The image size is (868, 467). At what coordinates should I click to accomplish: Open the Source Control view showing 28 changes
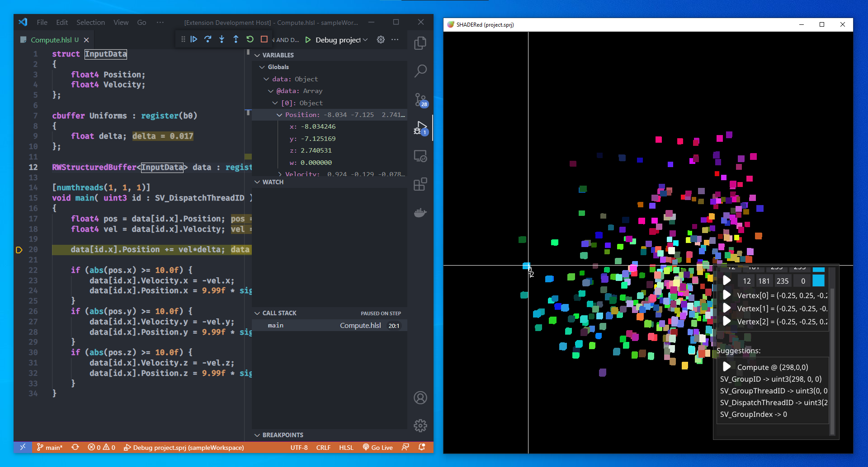(420, 99)
